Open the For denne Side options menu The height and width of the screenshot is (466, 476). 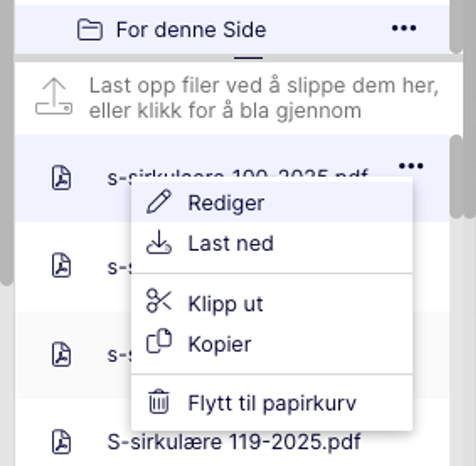point(404,29)
